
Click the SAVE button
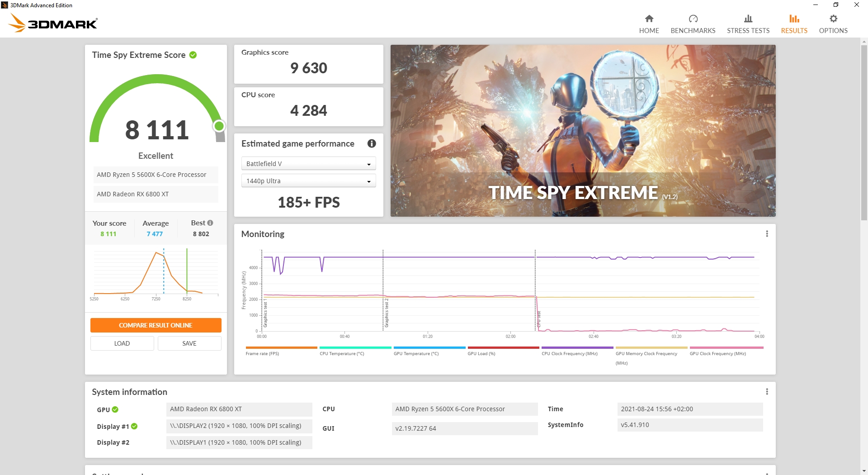(189, 343)
